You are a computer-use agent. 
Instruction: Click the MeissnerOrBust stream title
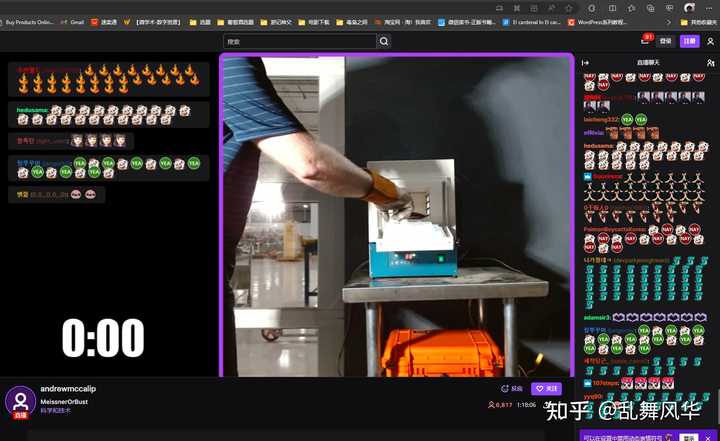[64, 401]
